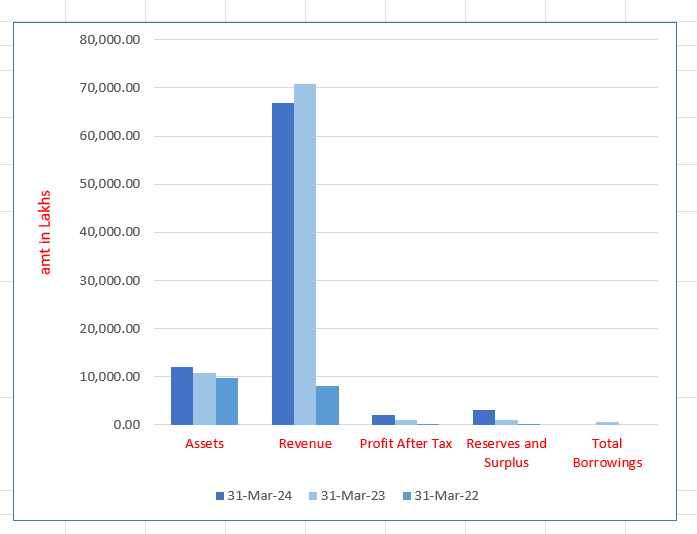Image resolution: width=697 pixels, height=534 pixels.
Task: Pick the 31-Mar-22 legend entry
Action: pyautogui.click(x=440, y=496)
